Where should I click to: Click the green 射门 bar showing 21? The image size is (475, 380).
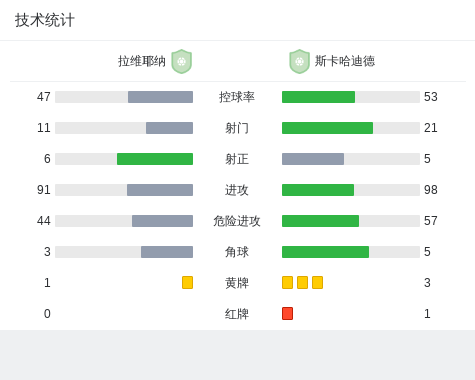pos(327,128)
